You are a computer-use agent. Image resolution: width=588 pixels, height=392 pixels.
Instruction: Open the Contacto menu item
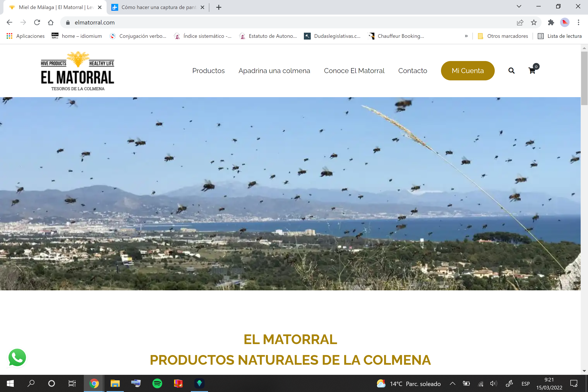point(412,71)
